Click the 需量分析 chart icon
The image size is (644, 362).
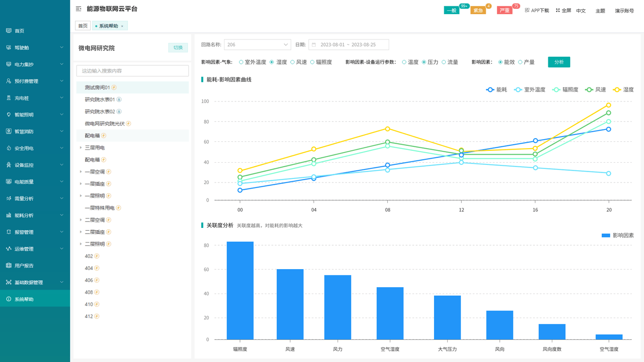[9, 198]
